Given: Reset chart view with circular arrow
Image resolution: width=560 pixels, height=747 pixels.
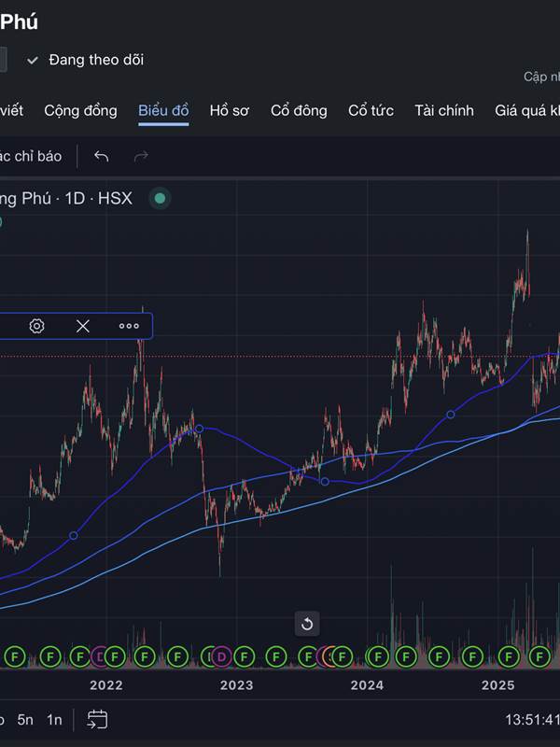Looking at the screenshot, I should [306, 624].
